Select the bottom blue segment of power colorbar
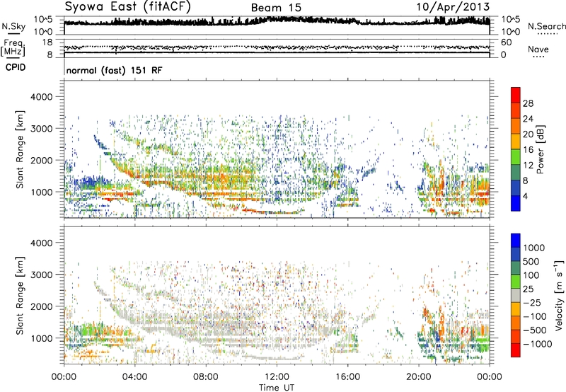The image size is (566, 392). 516,203
